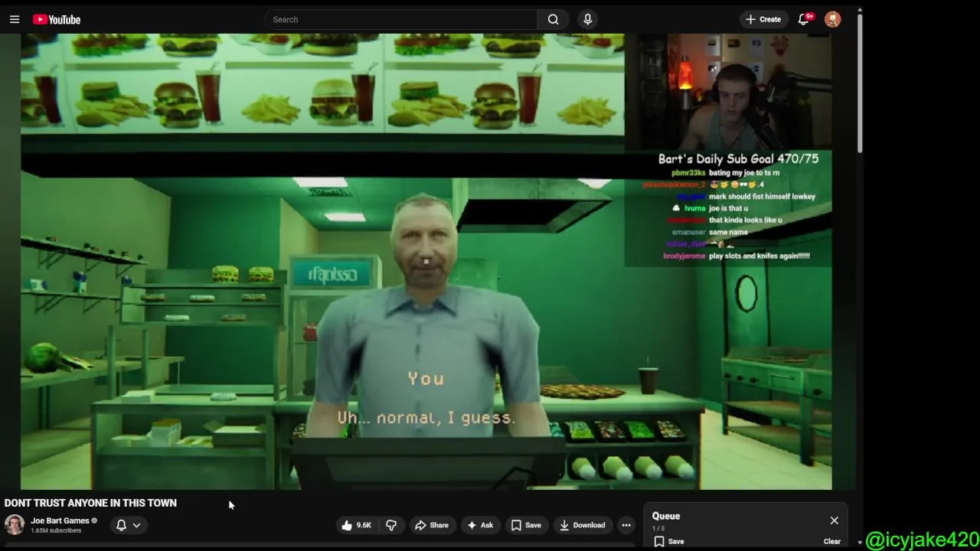This screenshot has width=980, height=551.
Task: Dislike the video with thumbs down
Action: [x=391, y=525]
